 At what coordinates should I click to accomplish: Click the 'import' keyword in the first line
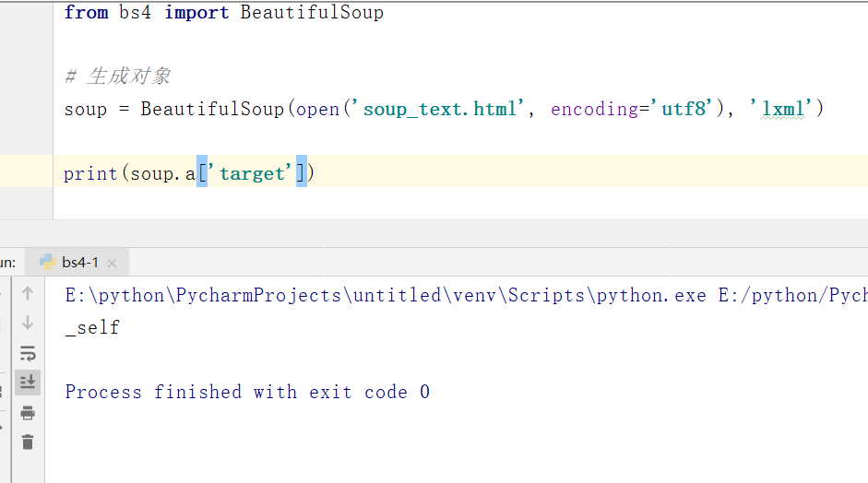pos(196,12)
